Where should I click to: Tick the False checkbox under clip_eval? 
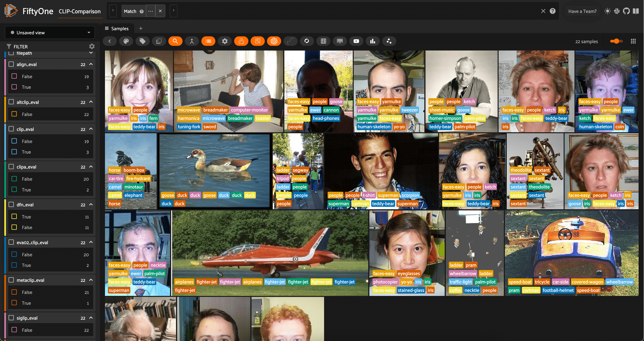click(14, 141)
